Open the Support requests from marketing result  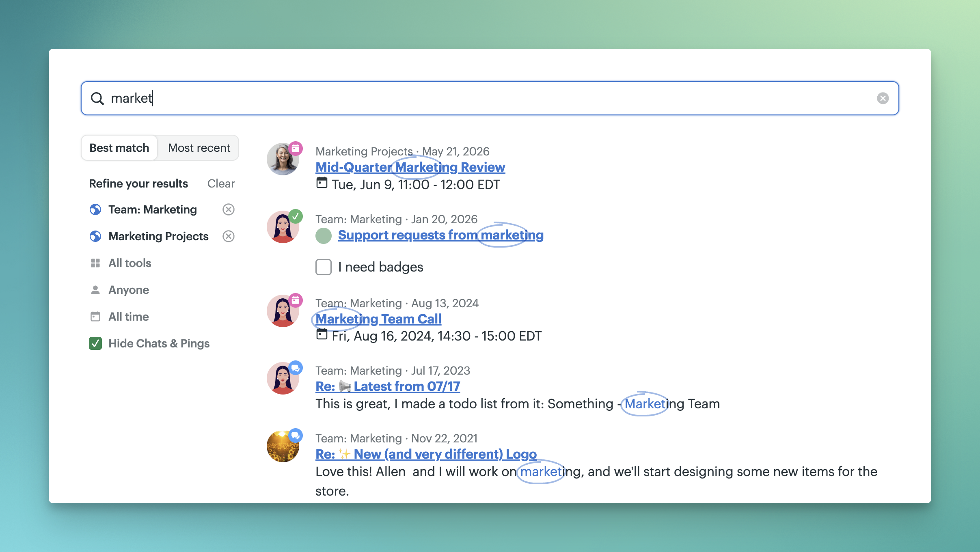[440, 235]
